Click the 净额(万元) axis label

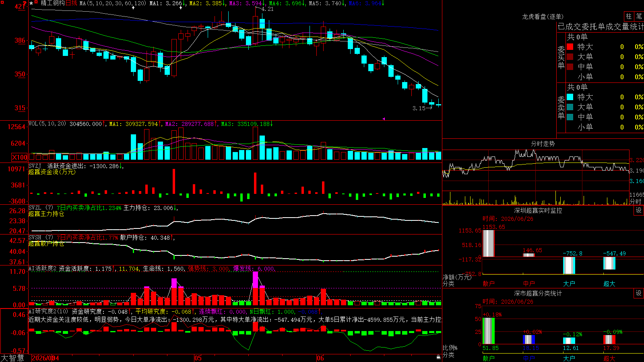[457, 277]
